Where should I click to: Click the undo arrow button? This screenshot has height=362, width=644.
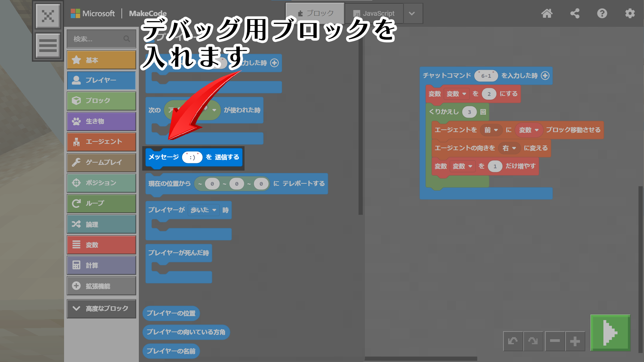513,341
